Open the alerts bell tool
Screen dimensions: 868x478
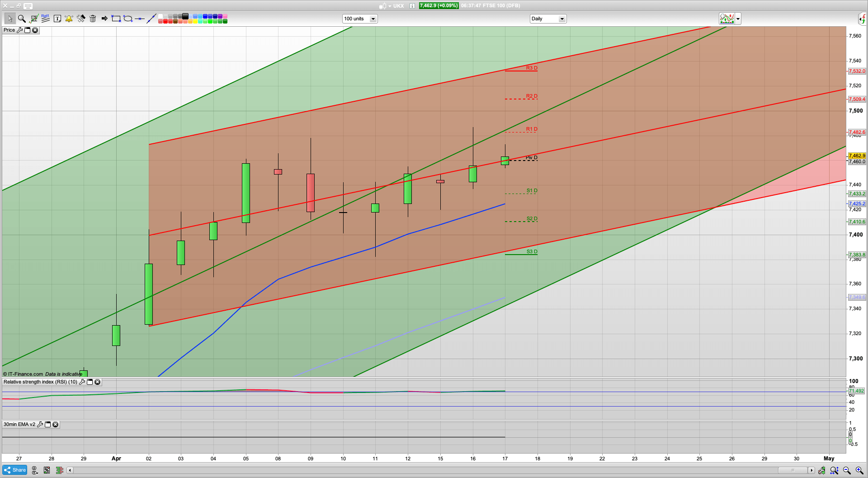69,19
